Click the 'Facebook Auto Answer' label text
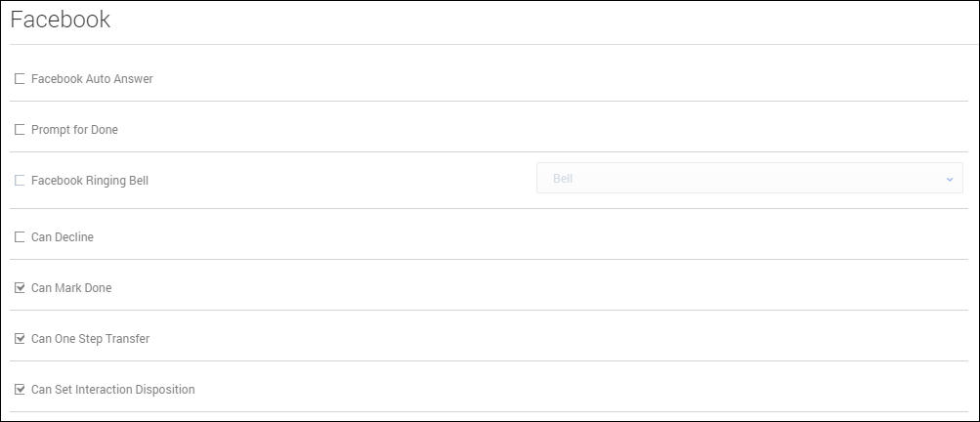 point(92,79)
